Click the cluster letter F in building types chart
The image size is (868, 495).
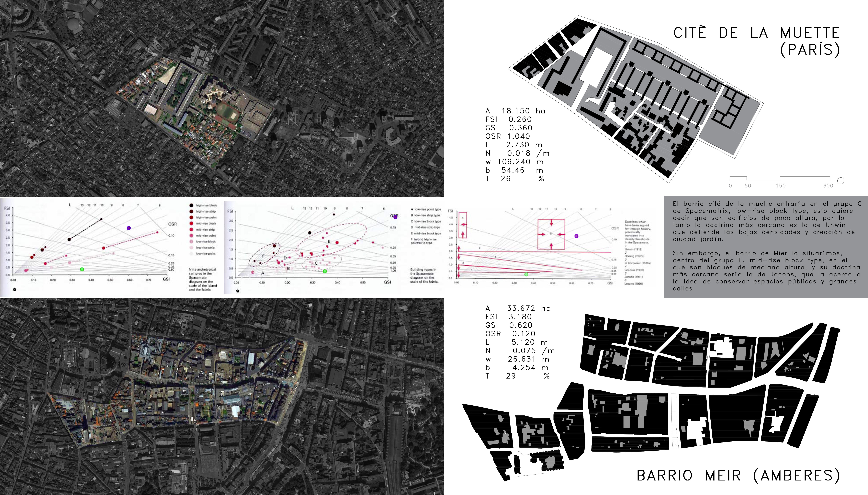point(263,256)
